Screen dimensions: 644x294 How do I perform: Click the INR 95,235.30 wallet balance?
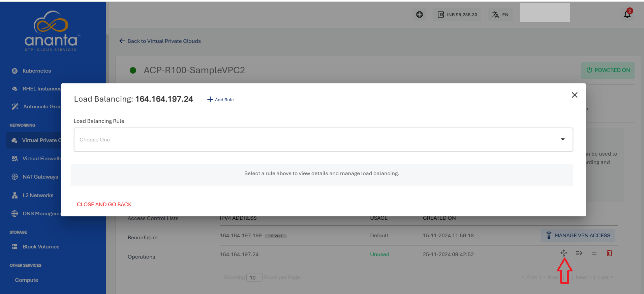click(x=457, y=15)
